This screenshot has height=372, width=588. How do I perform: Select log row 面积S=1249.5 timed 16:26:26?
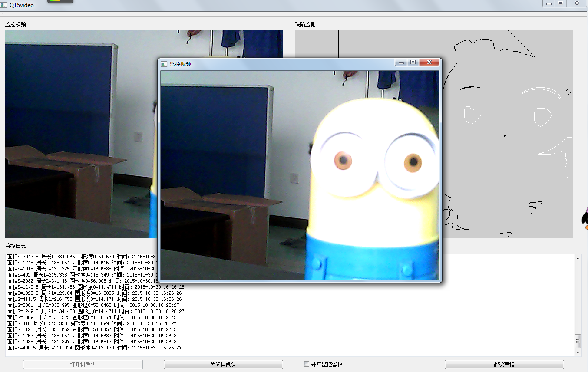(x=96, y=287)
